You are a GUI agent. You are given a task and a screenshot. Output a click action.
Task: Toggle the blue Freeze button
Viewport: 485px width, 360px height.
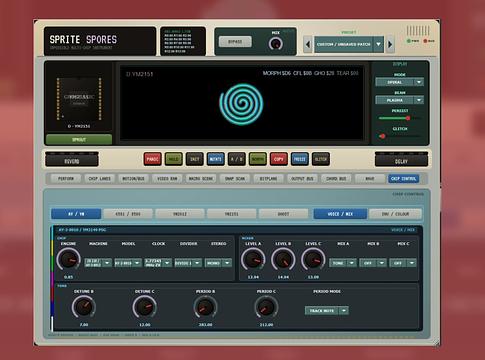[300, 159]
